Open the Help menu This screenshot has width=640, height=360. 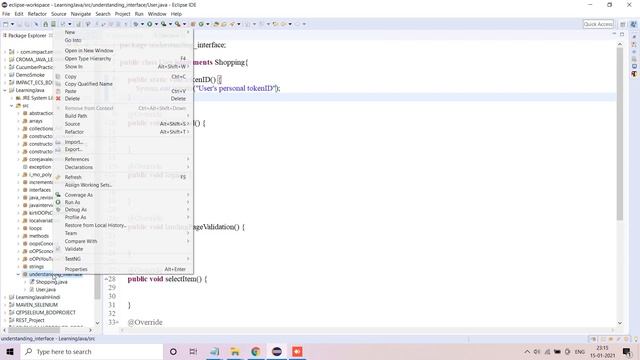pos(176,14)
